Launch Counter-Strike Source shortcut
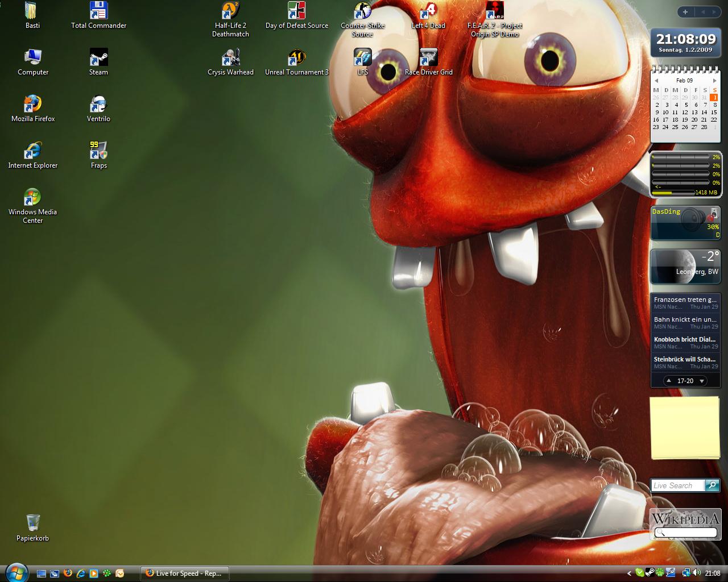The height and width of the screenshot is (582, 728). click(362, 19)
